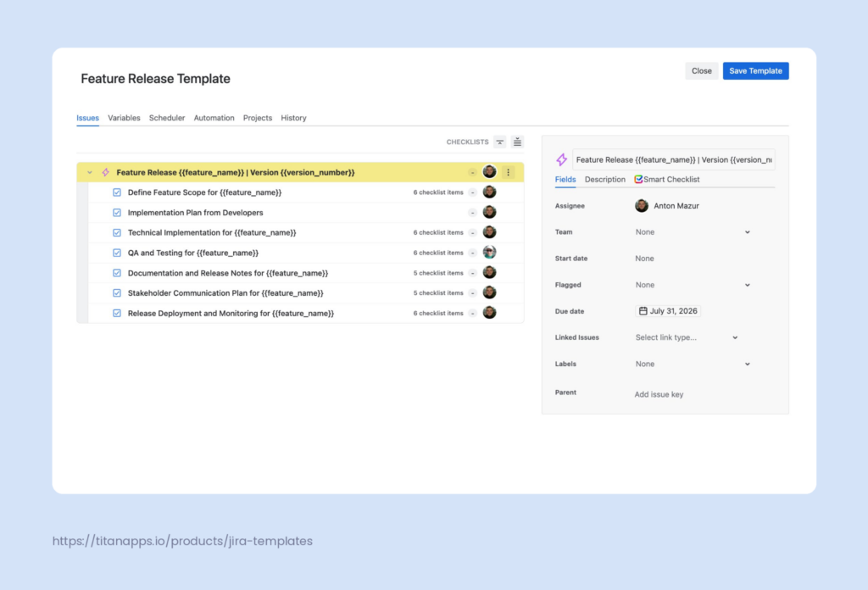Click assignee avatar on Technical Implementation row
The height and width of the screenshot is (590, 868).
click(x=489, y=232)
